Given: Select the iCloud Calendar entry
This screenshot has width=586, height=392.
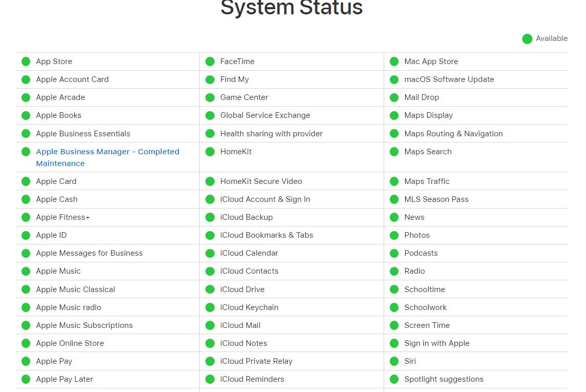Looking at the screenshot, I should click(x=249, y=253).
